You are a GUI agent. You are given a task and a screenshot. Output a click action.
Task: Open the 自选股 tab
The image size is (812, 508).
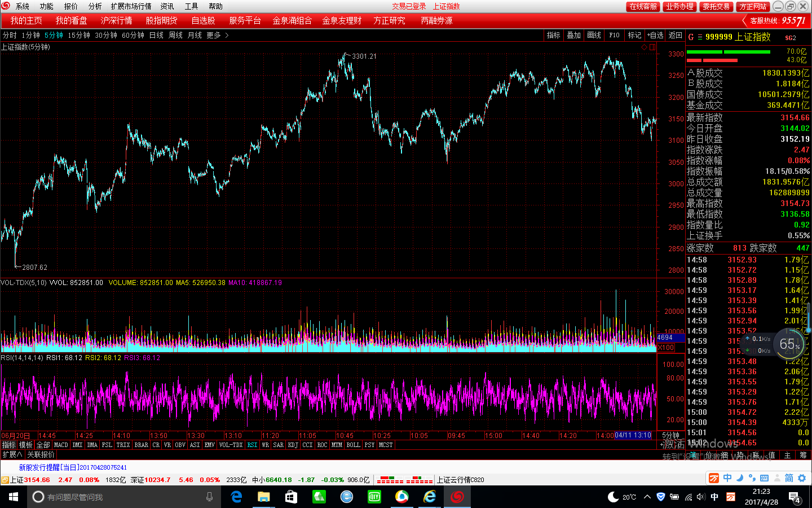point(203,20)
